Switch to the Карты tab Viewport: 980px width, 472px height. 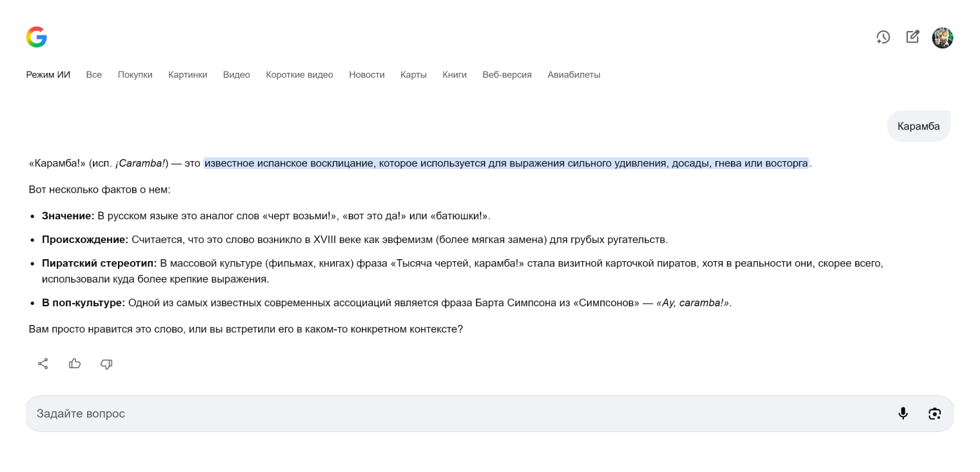413,75
